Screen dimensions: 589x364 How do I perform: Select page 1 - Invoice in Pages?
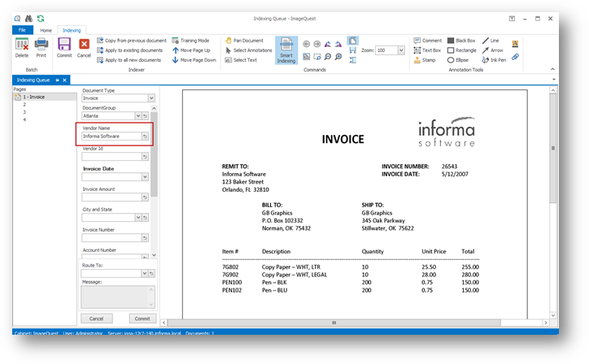[x=45, y=97]
